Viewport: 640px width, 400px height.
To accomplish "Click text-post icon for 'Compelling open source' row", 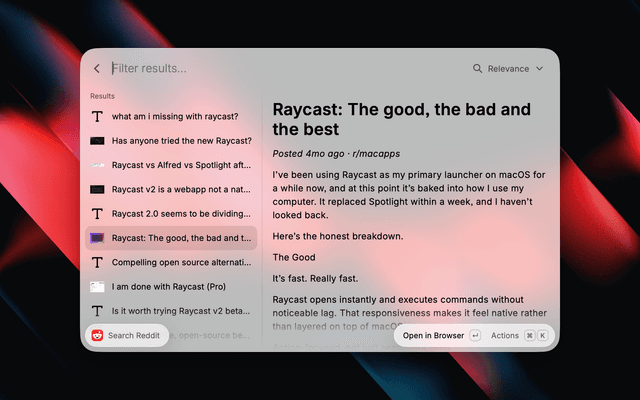I will (x=97, y=262).
